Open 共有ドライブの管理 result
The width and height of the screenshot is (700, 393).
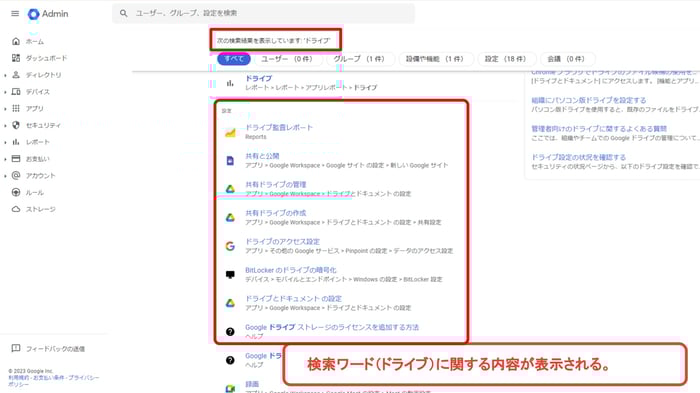point(275,184)
